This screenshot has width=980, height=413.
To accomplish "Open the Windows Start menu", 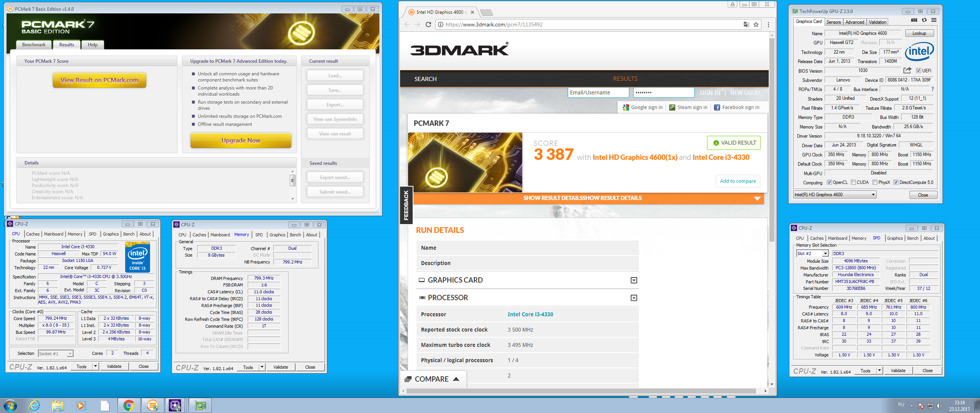I will pos(10,405).
